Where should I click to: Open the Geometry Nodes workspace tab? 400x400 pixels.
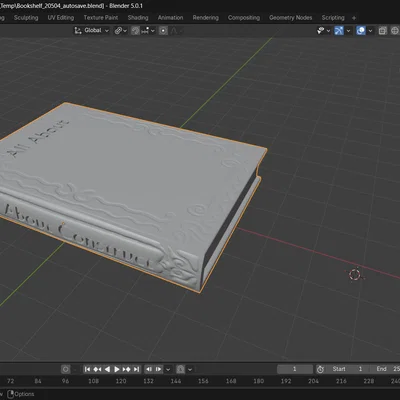point(291,18)
